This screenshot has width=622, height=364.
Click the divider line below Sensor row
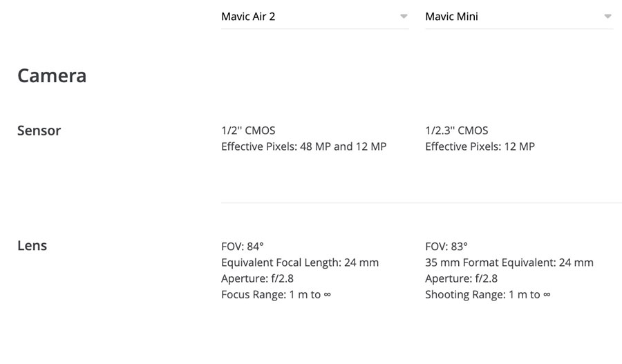[422, 202]
